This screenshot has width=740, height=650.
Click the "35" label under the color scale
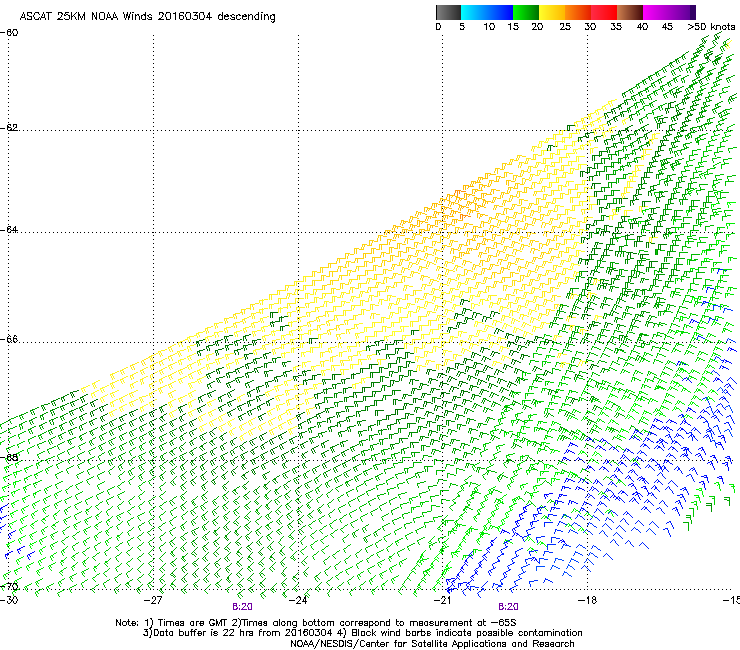616,27
